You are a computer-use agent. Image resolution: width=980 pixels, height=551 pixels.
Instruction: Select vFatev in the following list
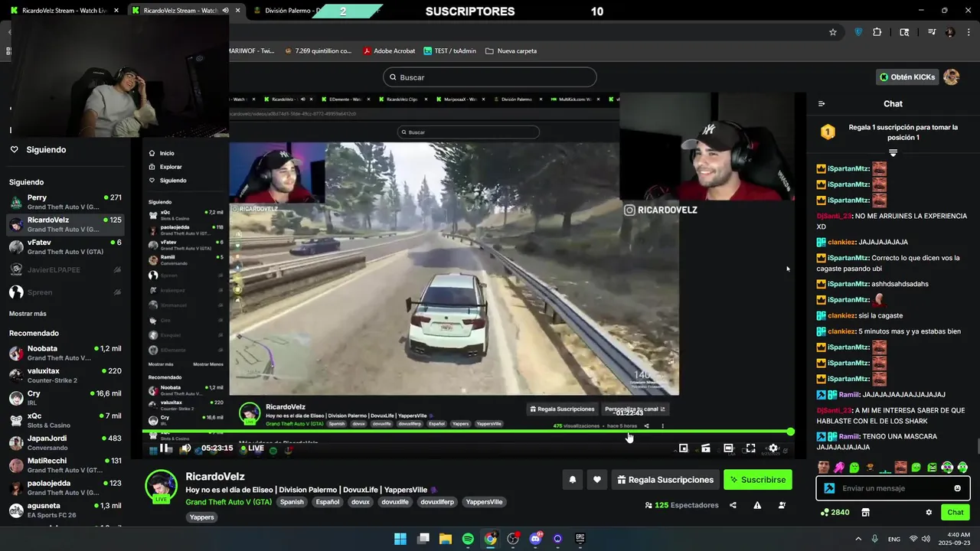coord(65,246)
